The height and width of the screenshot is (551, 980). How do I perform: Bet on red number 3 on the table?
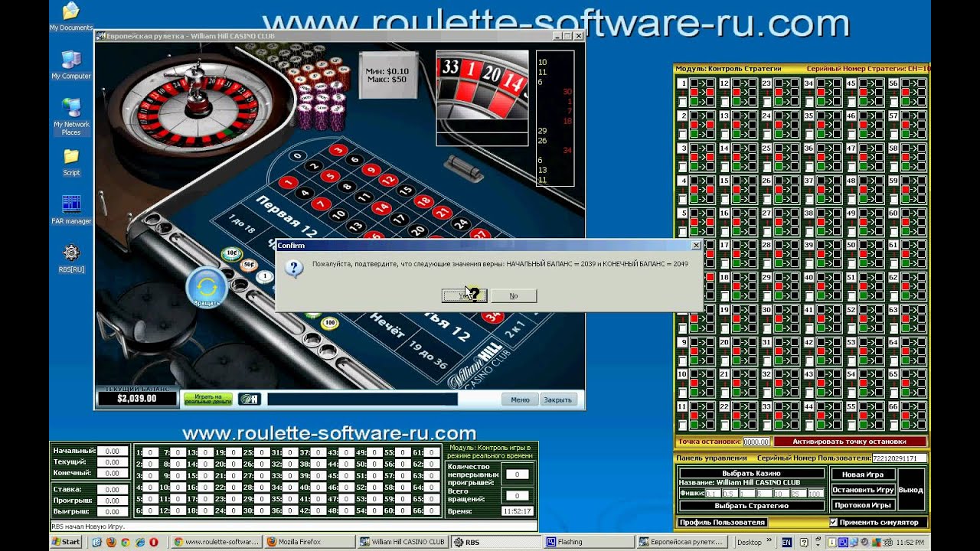point(338,150)
